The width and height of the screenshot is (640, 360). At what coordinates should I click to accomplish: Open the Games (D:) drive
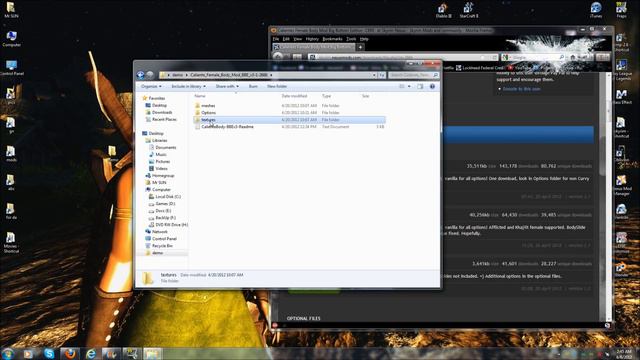pyautogui.click(x=165, y=204)
